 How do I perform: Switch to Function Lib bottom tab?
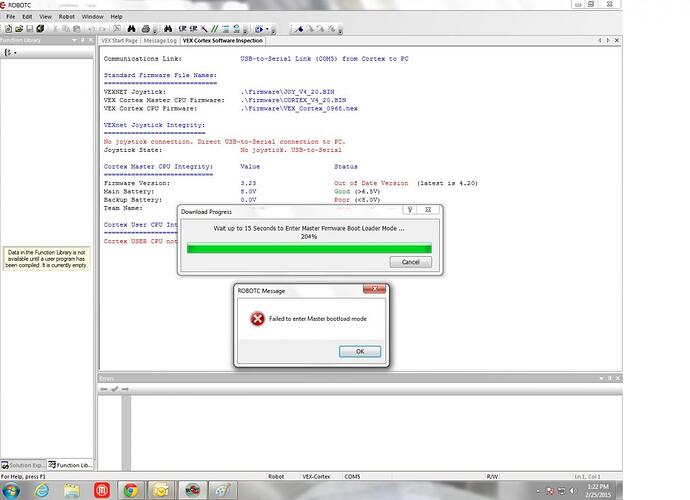(70, 465)
